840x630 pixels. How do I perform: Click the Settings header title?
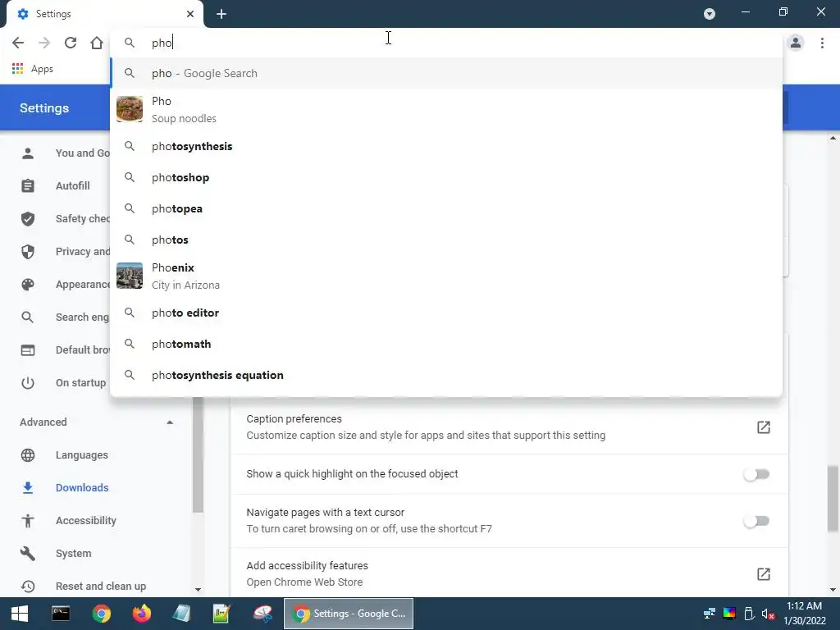tap(44, 108)
